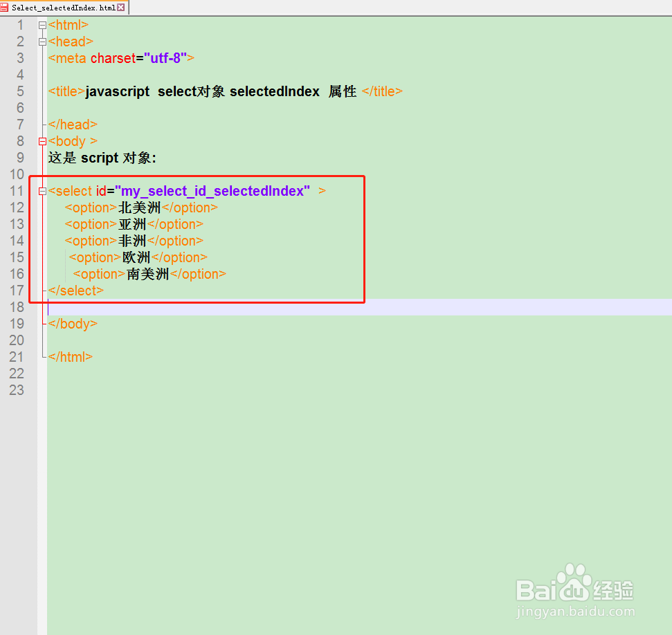Place cursor on empty highlighted line 18
The width and height of the screenshot is (672, 635).
tap(359, 307)
